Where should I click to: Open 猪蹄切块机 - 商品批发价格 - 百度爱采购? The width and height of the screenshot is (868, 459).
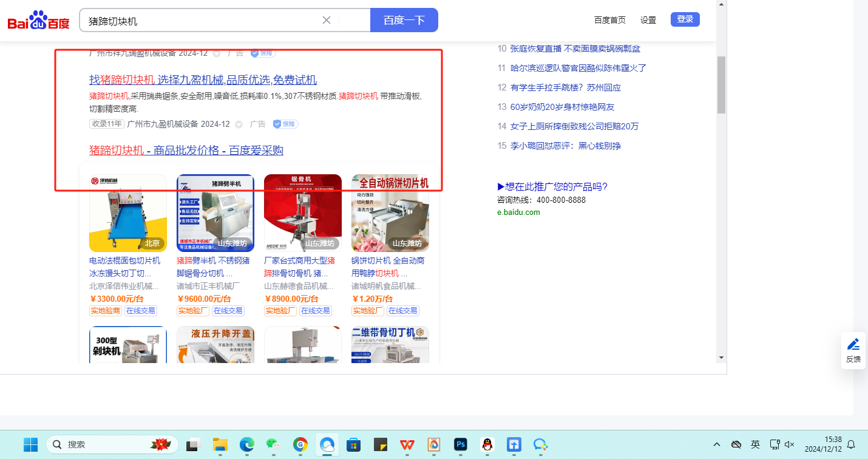click(x=186, y=151)
